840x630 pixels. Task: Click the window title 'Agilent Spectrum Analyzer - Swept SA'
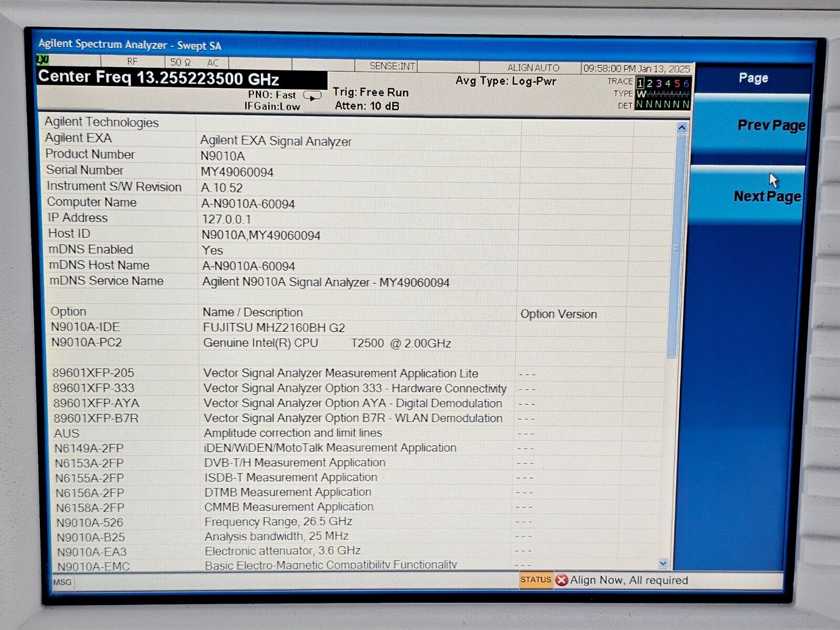130,45
